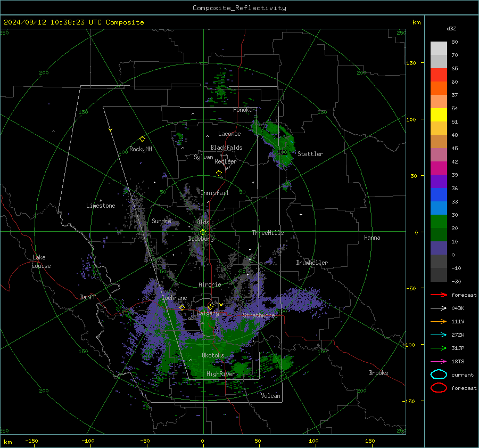
Task: Click the green storm echo near Stettler
Action: coord(279,143)
